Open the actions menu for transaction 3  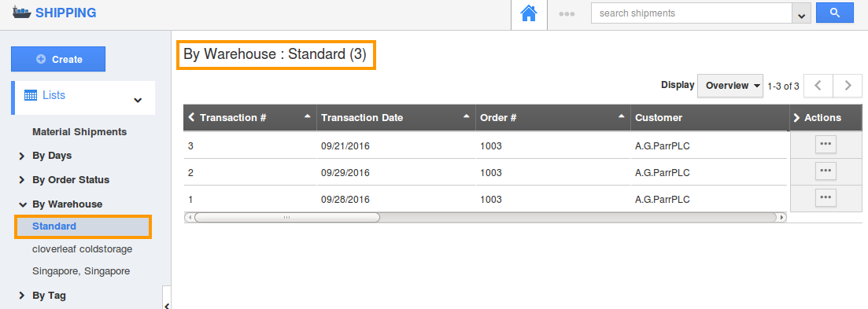[826, 144]
